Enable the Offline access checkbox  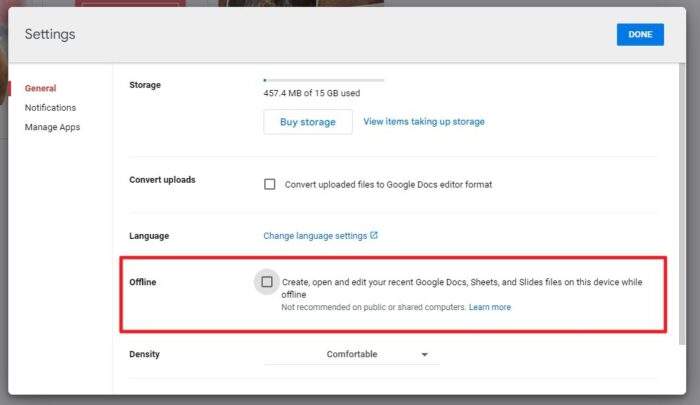267,282
